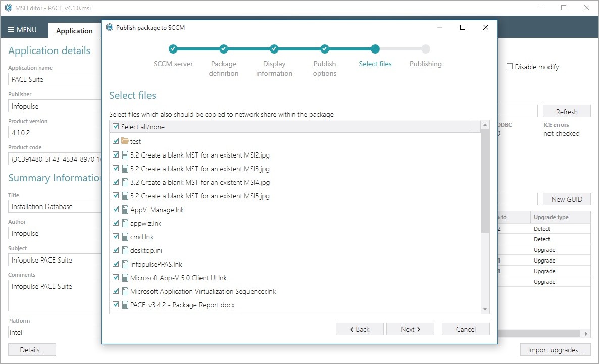Click the file list vertical scrollbar thumb

(x=485, y=181)
